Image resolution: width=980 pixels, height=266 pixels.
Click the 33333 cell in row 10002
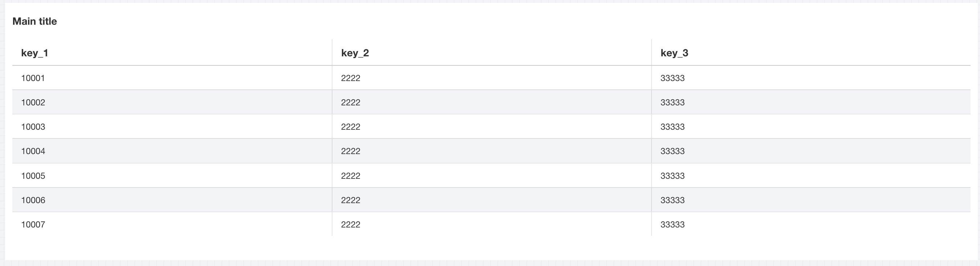click(672, 102)
